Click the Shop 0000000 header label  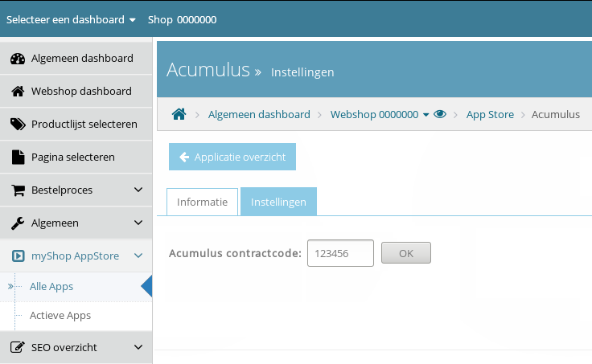[x=182, y=19]
